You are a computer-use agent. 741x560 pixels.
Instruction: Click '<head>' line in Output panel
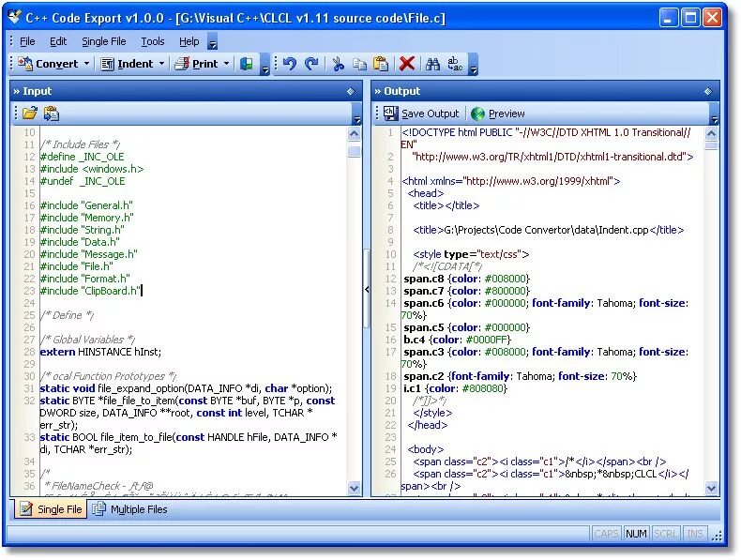click(425, 193)
